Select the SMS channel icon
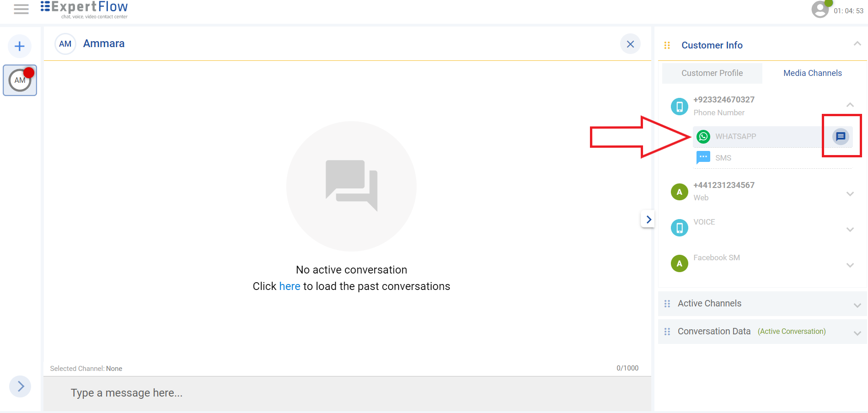The width and height of the screenshot is (868, 413). click(703, 157)
